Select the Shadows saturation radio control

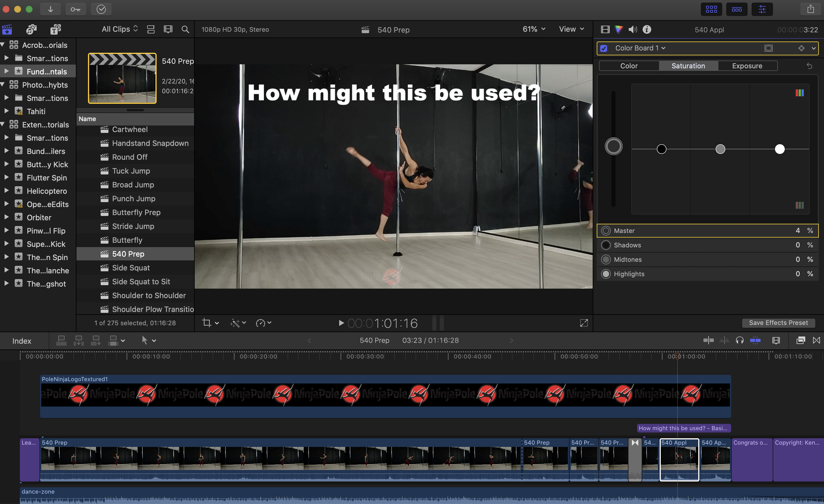(606, 245)
